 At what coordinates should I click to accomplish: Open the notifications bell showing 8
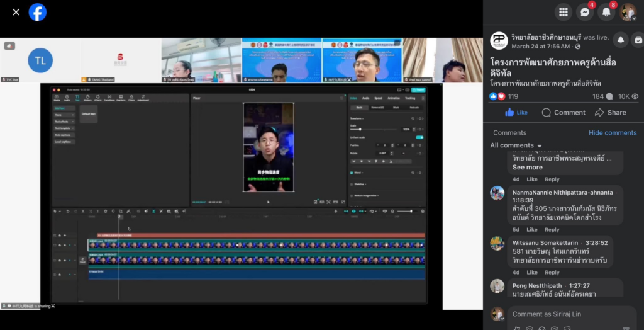point(606,12)
